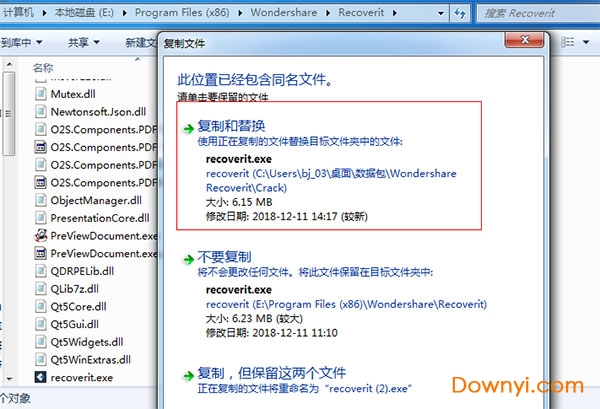
Task: Open address bar history dropdown
Action: 441,13
